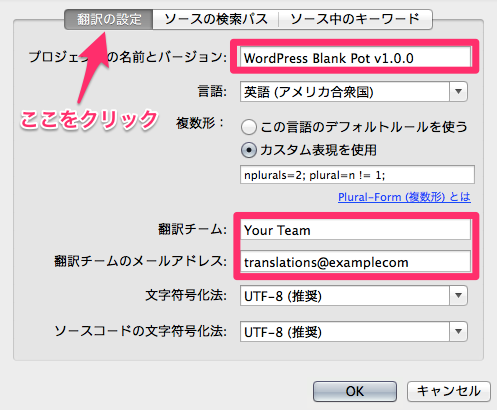The height and width of the screenshot is (410, 497).
Task: Open the ソース中のキーワード tab
Action: (355, 19)
